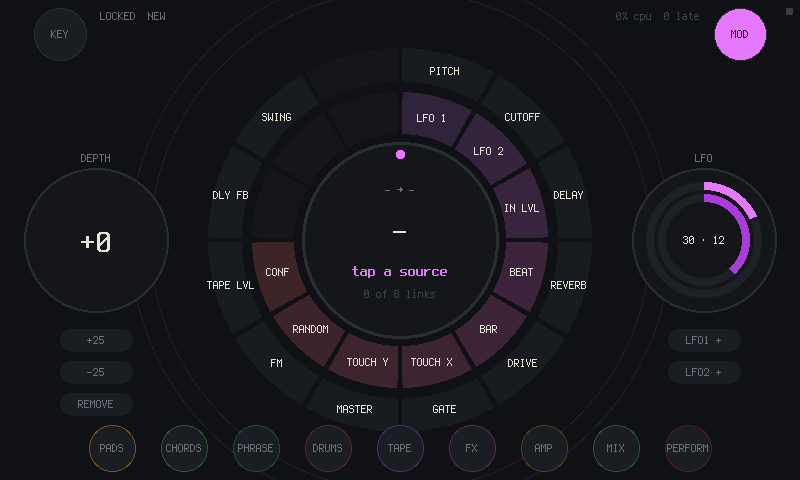
Task: Choose MASTER as modulation destination
Action: click(x=354, y=409)
